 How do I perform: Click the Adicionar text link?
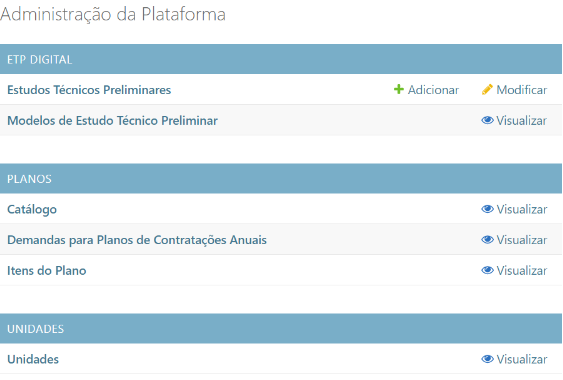tap(433, 90)
